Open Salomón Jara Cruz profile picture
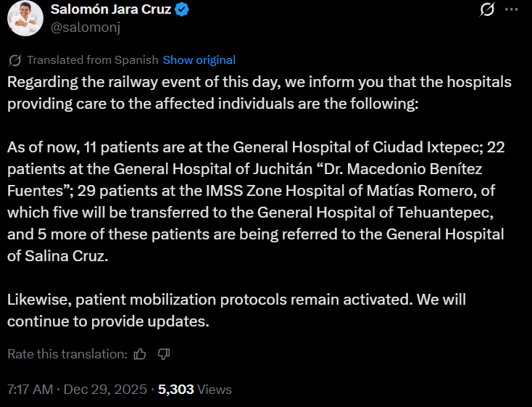Viewport: 532px width, 407px height. (x=25, y=18)
